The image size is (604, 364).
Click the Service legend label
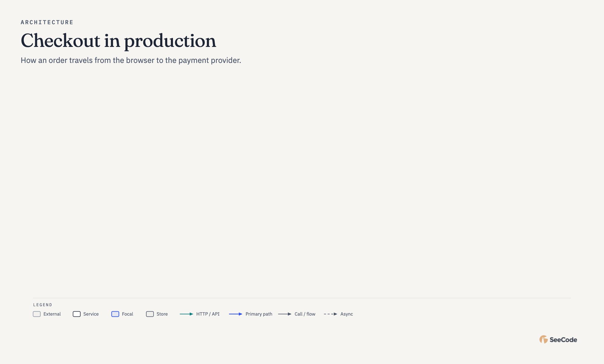pos(91,314)
